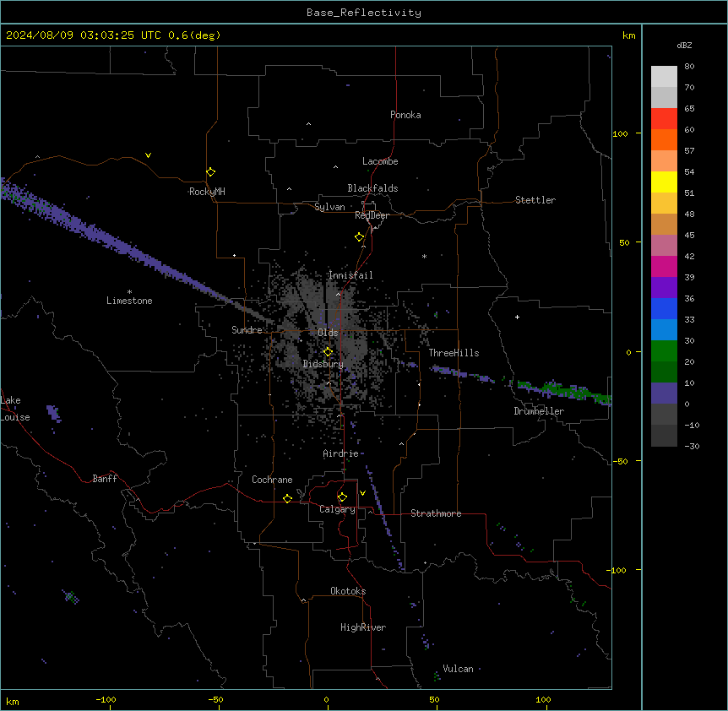This screenshot has width=728, height=711.
Task: Click the Okotoks label
Action: coord(348,591)
